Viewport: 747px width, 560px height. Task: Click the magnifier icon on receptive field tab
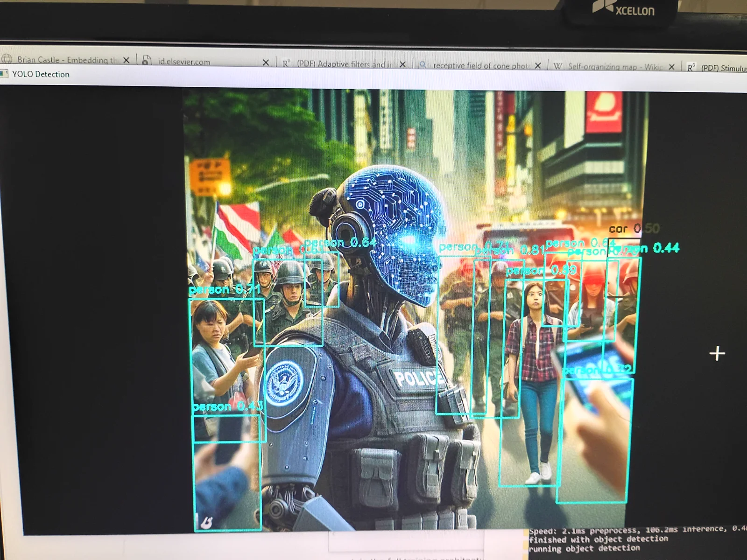tap(423, 65)
